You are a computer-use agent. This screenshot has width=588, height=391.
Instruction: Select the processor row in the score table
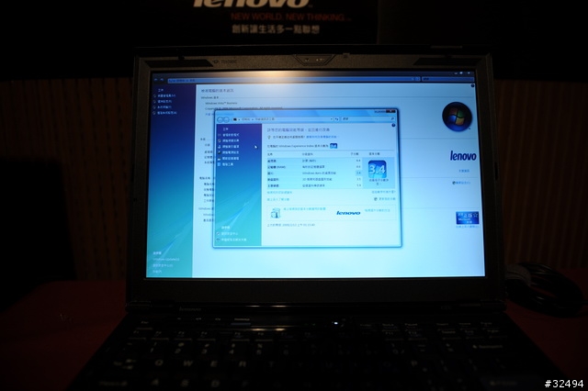(x=314, y=161)
